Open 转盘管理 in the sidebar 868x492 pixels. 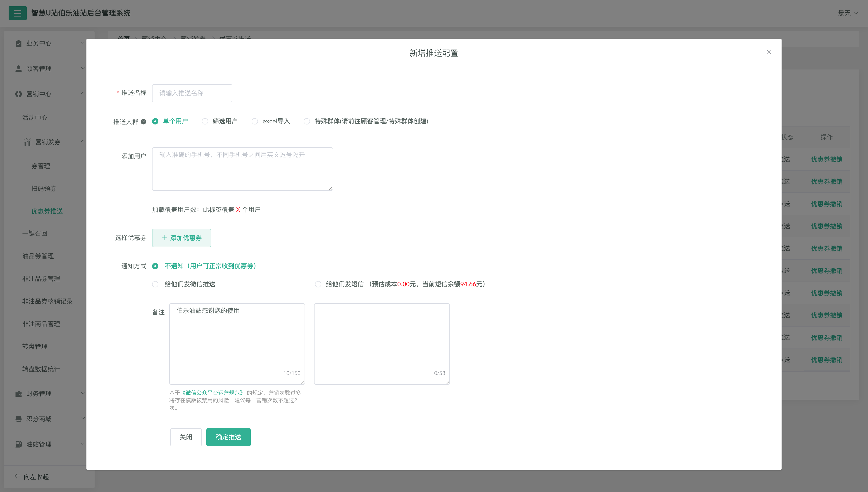(x=35, y=347)
